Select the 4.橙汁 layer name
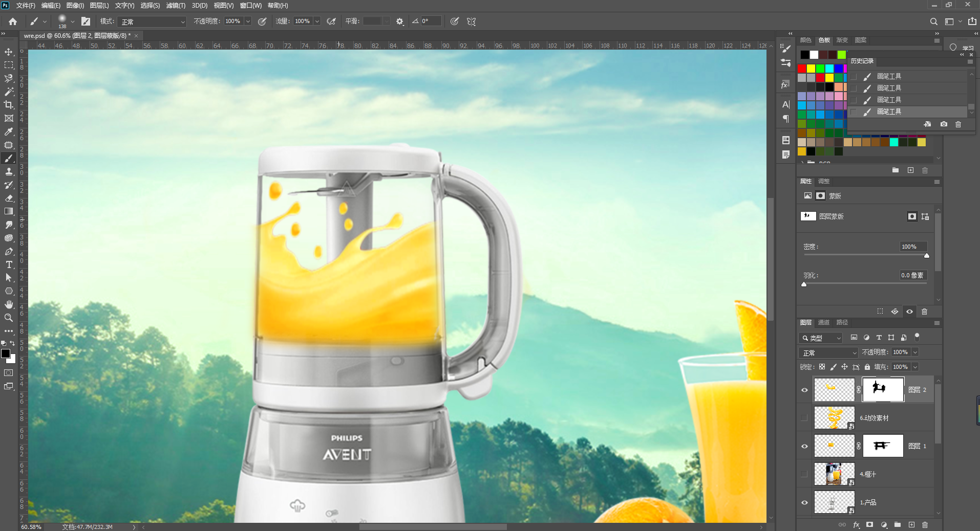This screenshot has width=980, height=531. coord(868,474)
